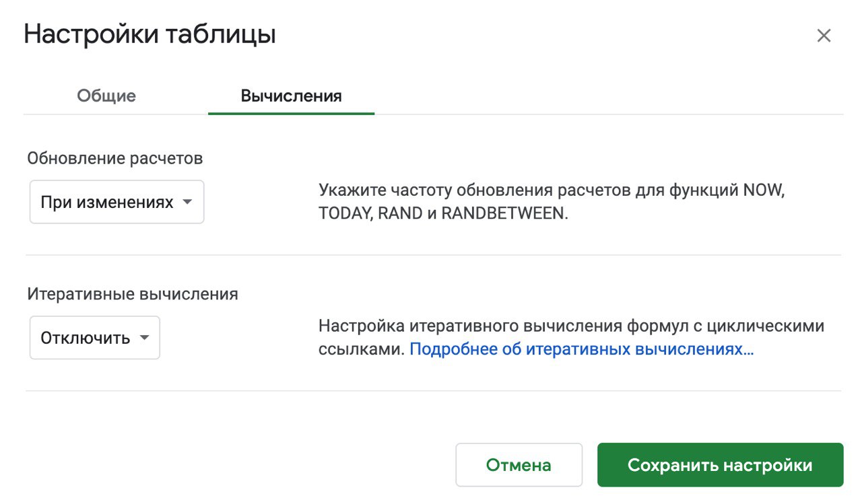Click the green Сохранить настройки button
Screen dimensions: 862x504
(720, 465)
